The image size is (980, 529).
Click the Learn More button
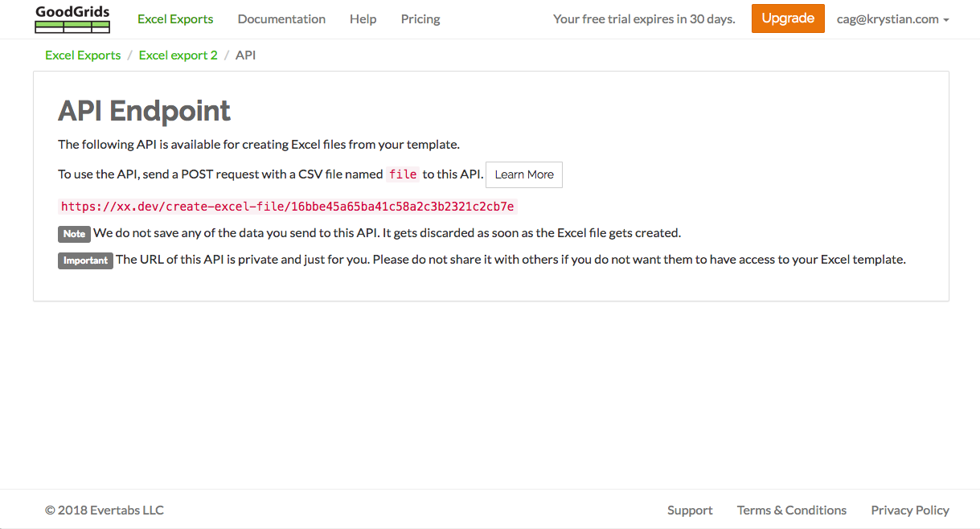524,174
